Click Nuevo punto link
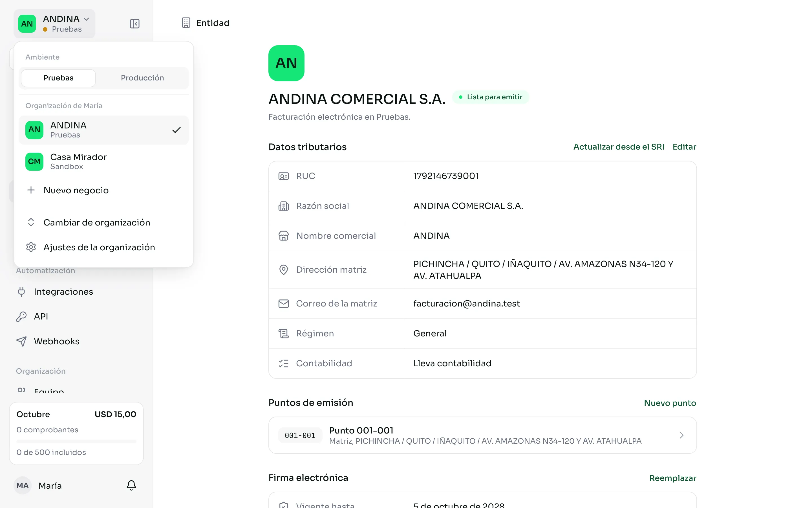This screenshot has height=508, width=812. coord(670,403)
